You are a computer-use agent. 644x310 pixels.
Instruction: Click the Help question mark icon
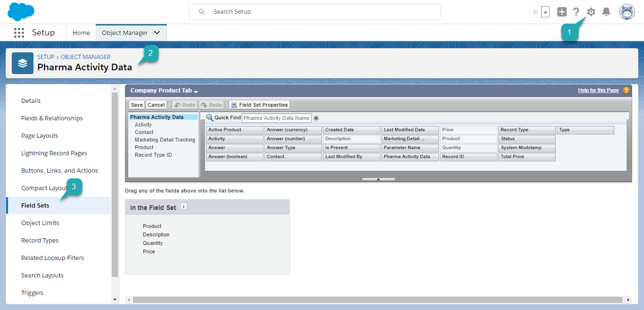576,12
